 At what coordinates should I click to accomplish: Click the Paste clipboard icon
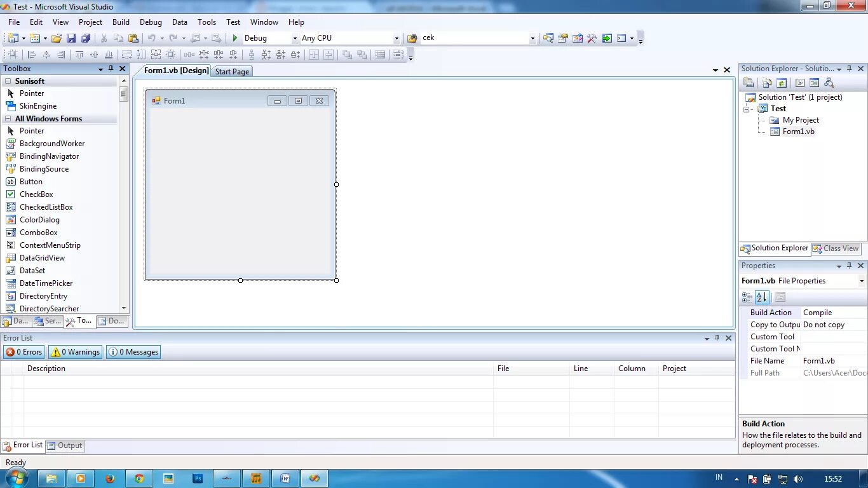click(133, 38)
